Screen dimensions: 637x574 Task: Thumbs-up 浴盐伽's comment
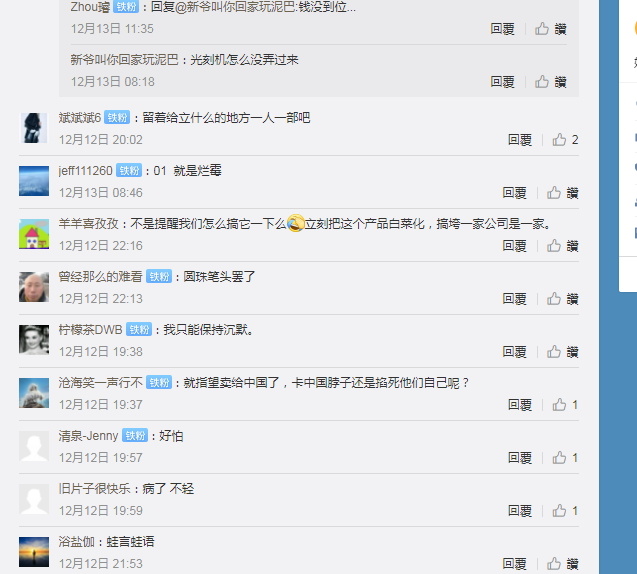562,564
